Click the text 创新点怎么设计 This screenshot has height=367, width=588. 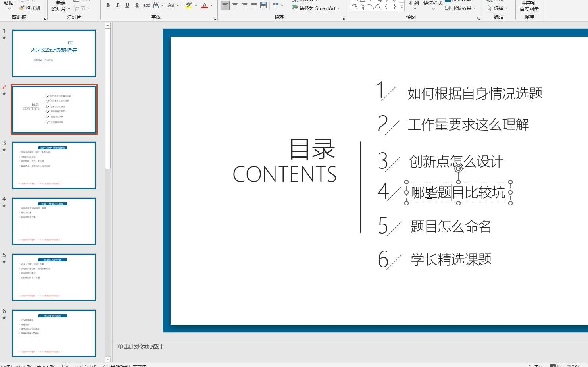[x=456, y=162]
